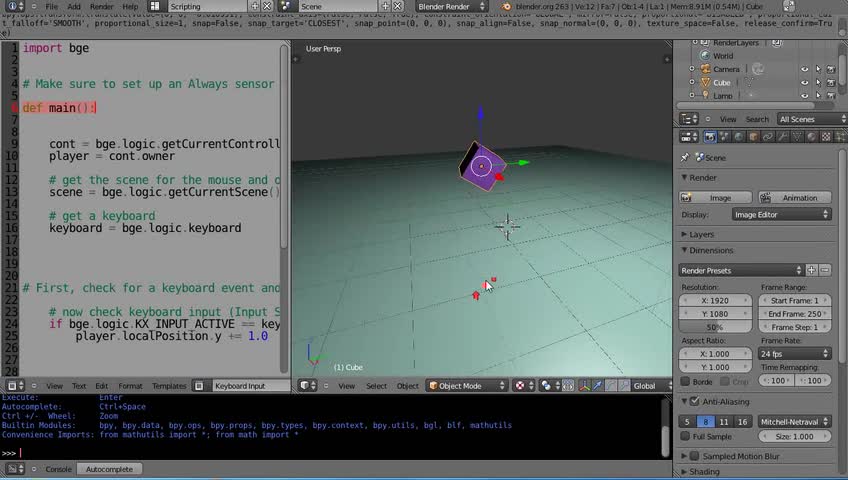Open the Object Constraints tab icon
The height and width of the screenshot is (480, 848).
point(767,137)
